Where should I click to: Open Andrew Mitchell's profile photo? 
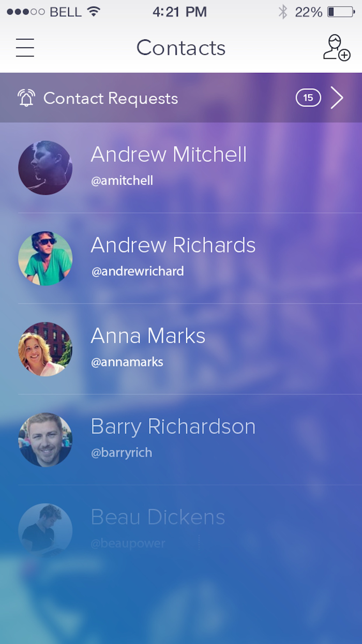click(x=46, y=168)
